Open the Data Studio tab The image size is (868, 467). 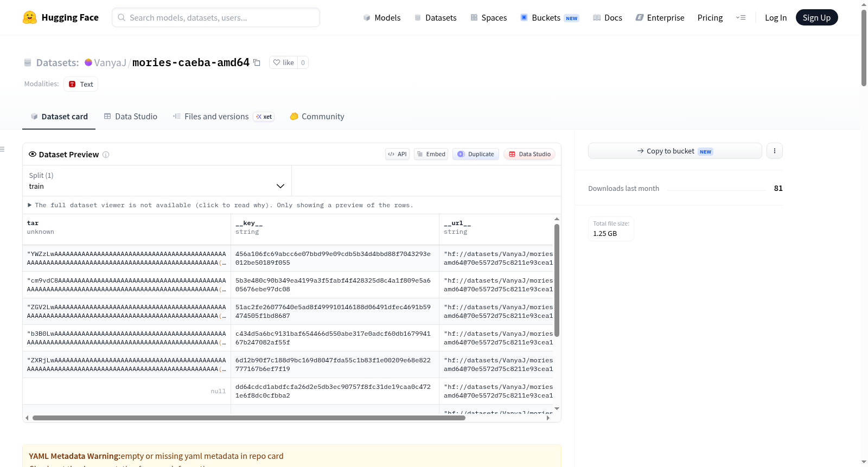131,117
